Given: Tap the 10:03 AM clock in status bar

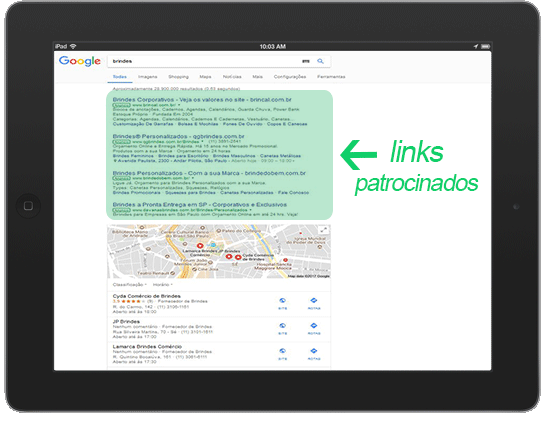Looking at the screenshot, I should pos(272,46).
